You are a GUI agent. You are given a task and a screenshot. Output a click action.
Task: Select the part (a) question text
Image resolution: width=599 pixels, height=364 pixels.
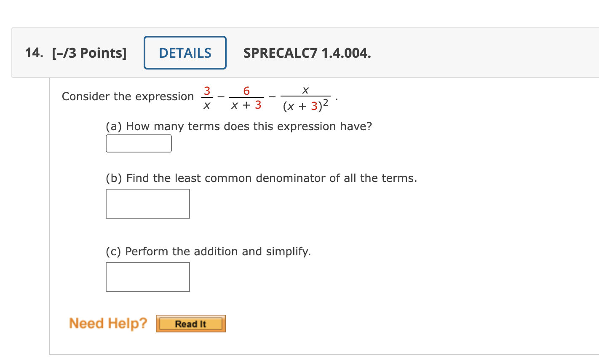238,126
